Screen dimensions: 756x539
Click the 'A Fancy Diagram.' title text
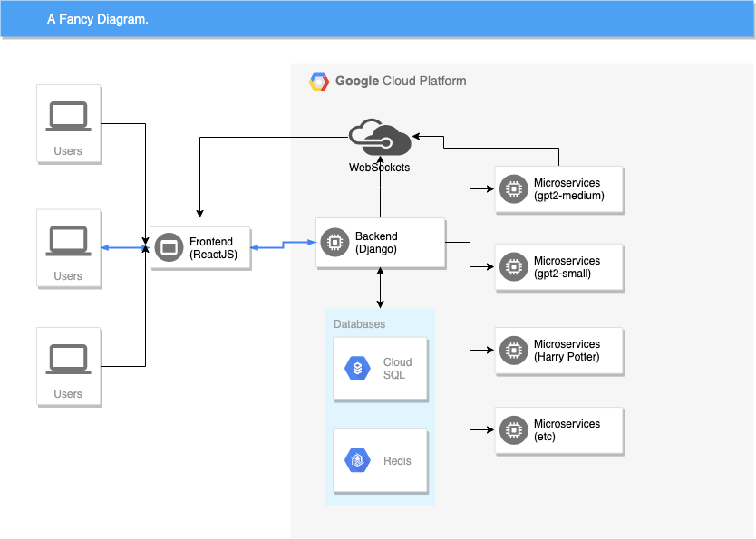click(x=98, y=19)
